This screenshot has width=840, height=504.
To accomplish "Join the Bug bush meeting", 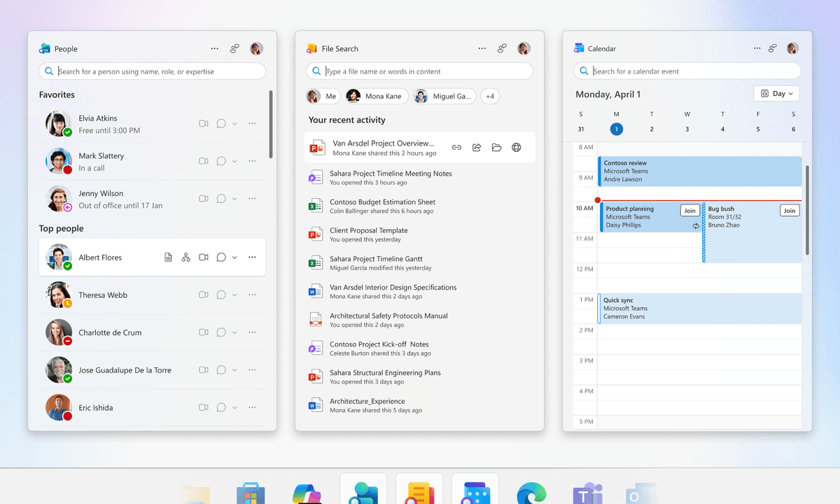I will [x=790, y=210].
